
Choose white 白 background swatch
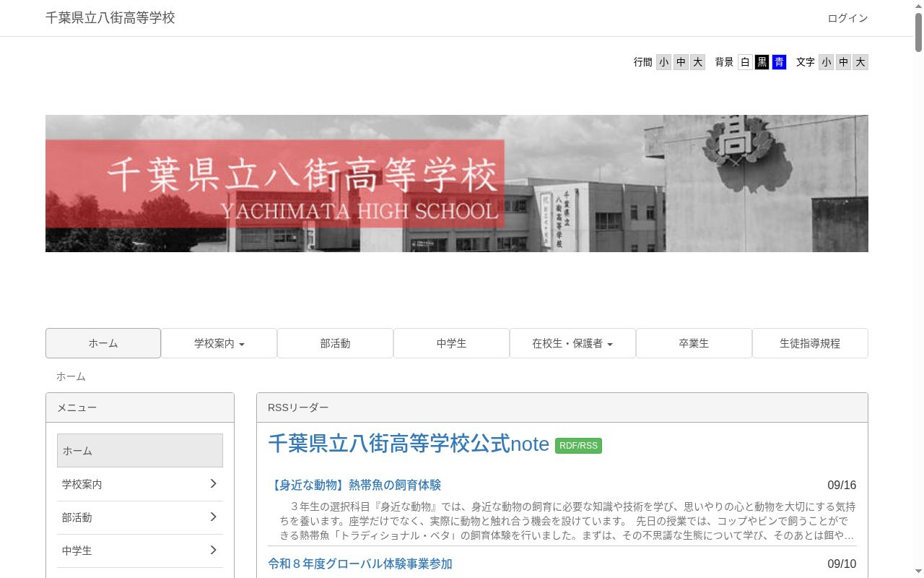point(745,62)
